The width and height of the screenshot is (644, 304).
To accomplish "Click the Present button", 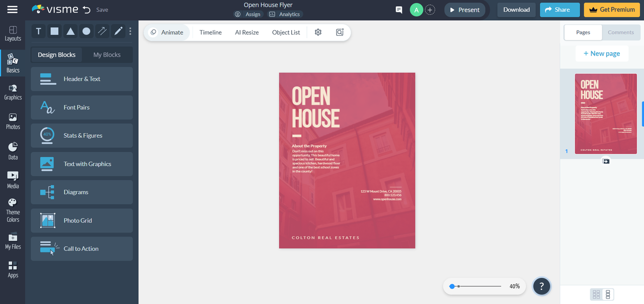I will click(464, 10).
